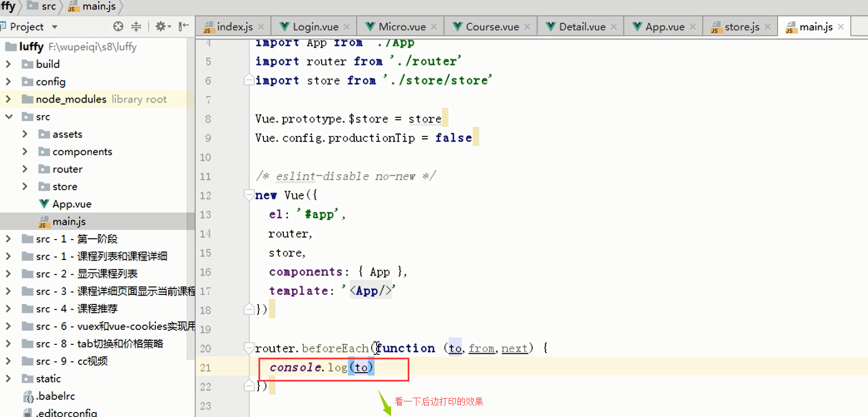Screen dimensions: 868x417
Task: Expand the node_modules folder
Action: (x=8, y=99)
